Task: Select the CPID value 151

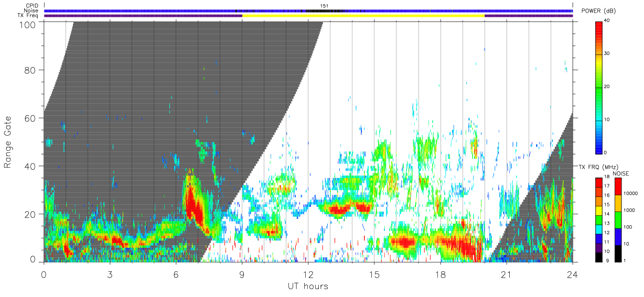Action: [324, 6]
